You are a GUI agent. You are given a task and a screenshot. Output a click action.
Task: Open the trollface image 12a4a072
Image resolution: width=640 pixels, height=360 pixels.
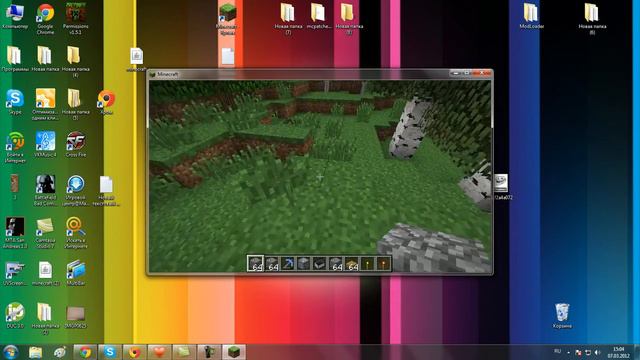[x=502, y=187]
